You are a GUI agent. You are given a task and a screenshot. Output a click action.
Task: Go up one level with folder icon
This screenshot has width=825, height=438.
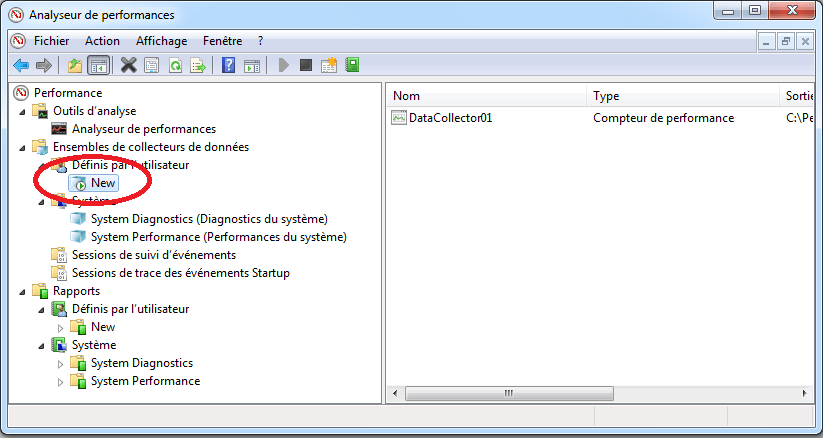coord(75,65)
